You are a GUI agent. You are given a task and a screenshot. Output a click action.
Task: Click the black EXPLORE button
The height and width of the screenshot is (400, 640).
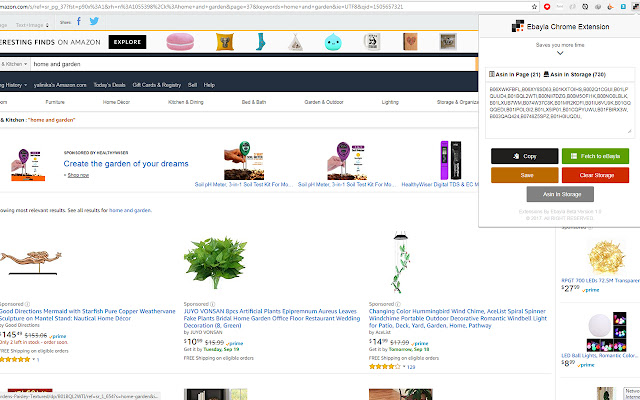coord(127,42)
